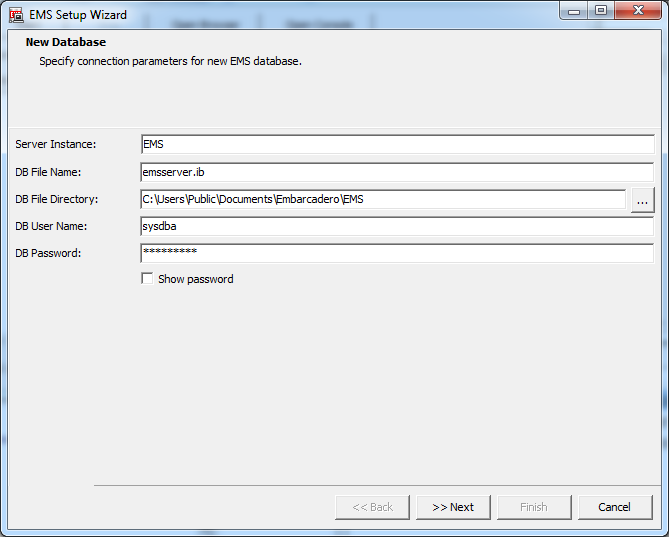Screen dimensions: 669x537
Task: Click into the DB Password field
Action: [x=397, y=253]
